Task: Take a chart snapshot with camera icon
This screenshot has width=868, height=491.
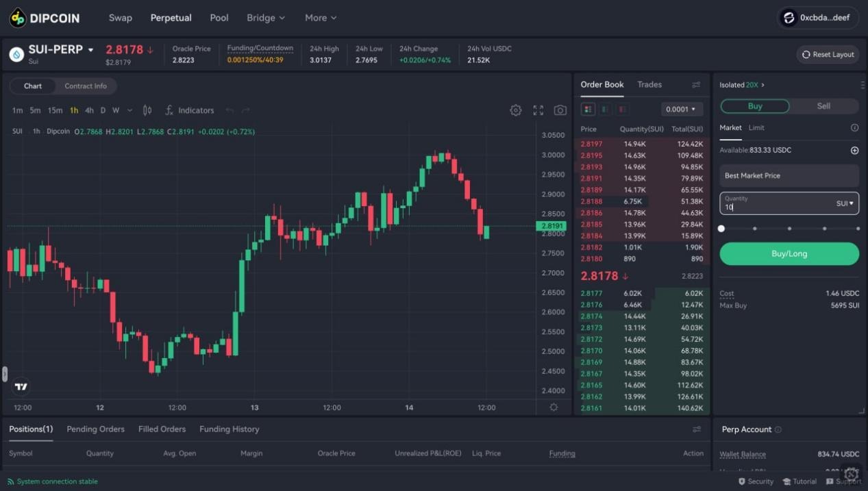Action: [560, 110]
